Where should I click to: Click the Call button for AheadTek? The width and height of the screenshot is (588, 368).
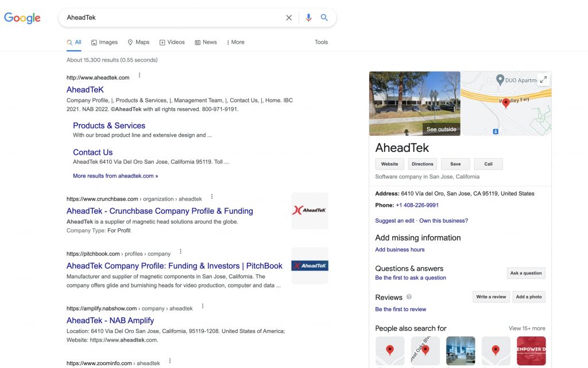pyautogui.click(x=488, y=164)
